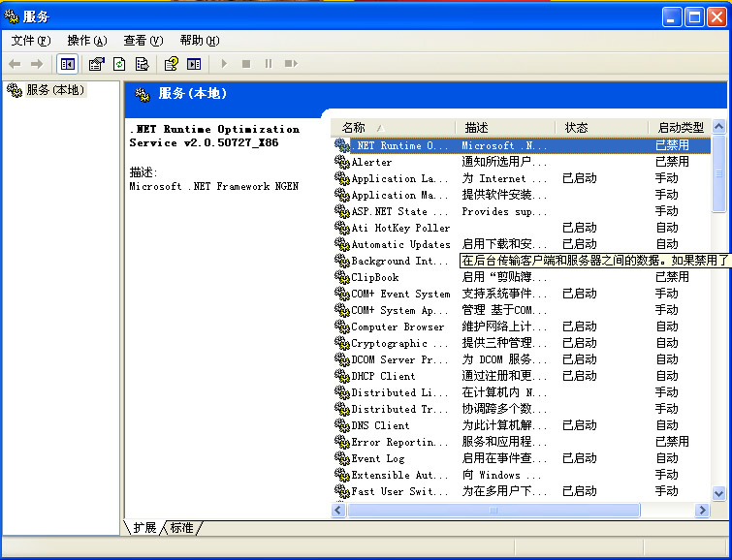Open the Help toolbar icon

click(x=171, y=64)
